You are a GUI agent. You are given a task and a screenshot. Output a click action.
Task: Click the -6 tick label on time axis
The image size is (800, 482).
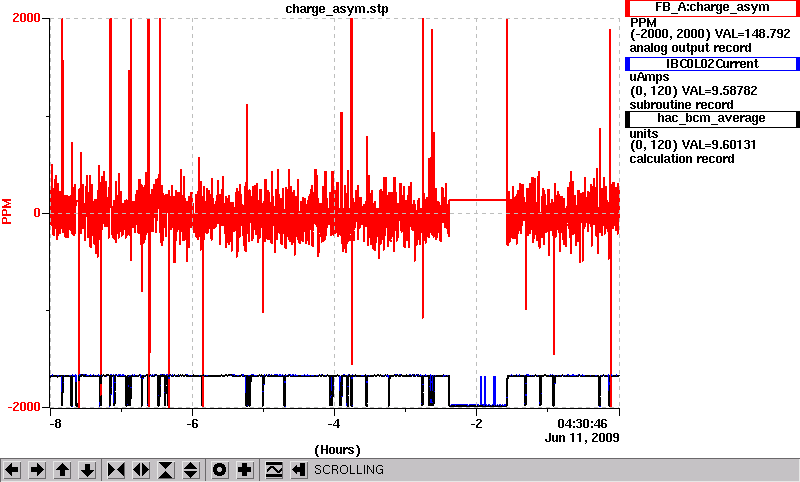[x=192, y=424]
